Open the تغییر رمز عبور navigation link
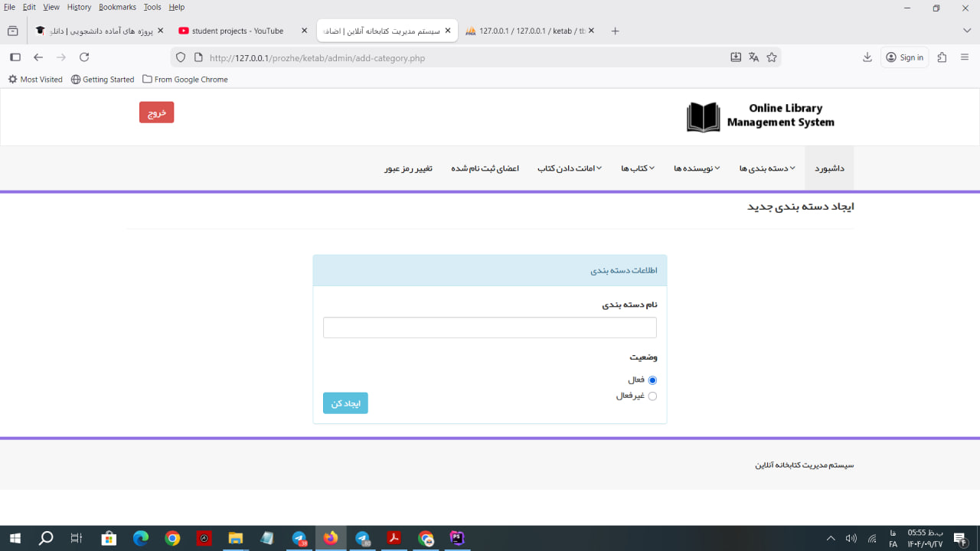Image resolution: width=980 pixels, height=551 pixels. coord(408,168)
